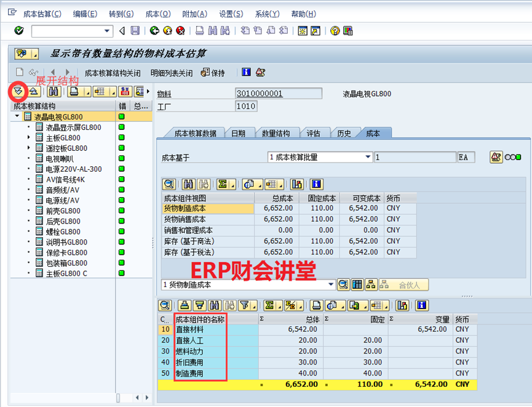Click the filter funnel icon in bottom toolbar
This screenshot has width=532, height=407.
(245, 305)
